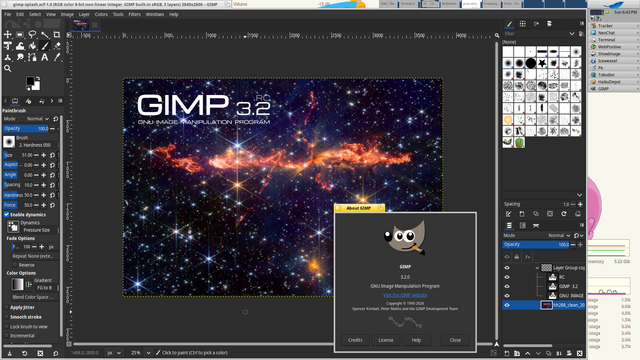
Task: Select the Free Select lasso tool
Action: coord(32,35)
